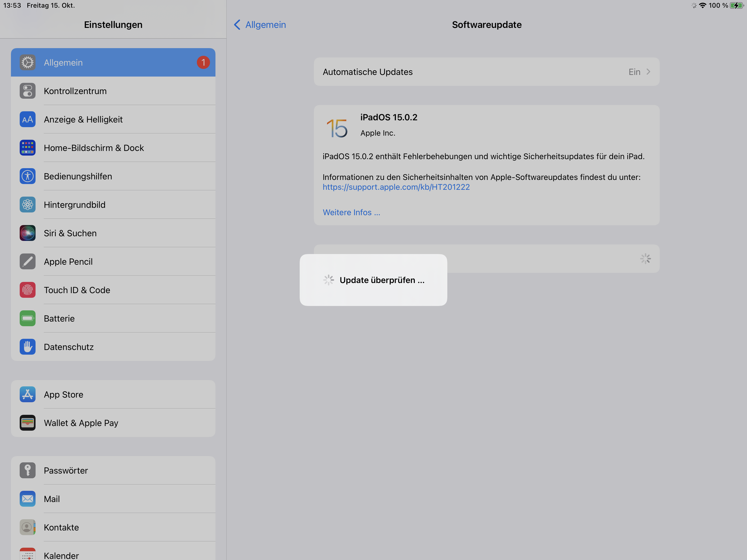The image size is (747, 560).
Task: Expand Automatische Updates chevron
Action: tap(648, 72)
